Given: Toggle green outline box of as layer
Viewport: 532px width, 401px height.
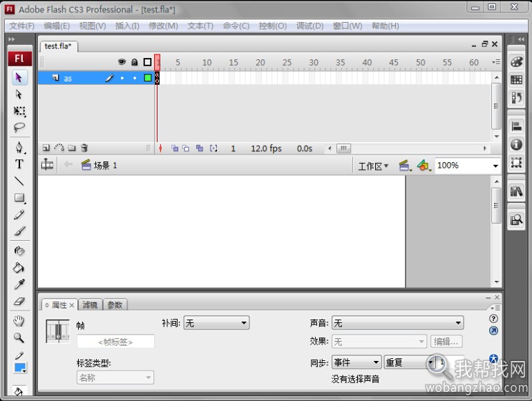Looking at the screenshot, I should 148,78.
